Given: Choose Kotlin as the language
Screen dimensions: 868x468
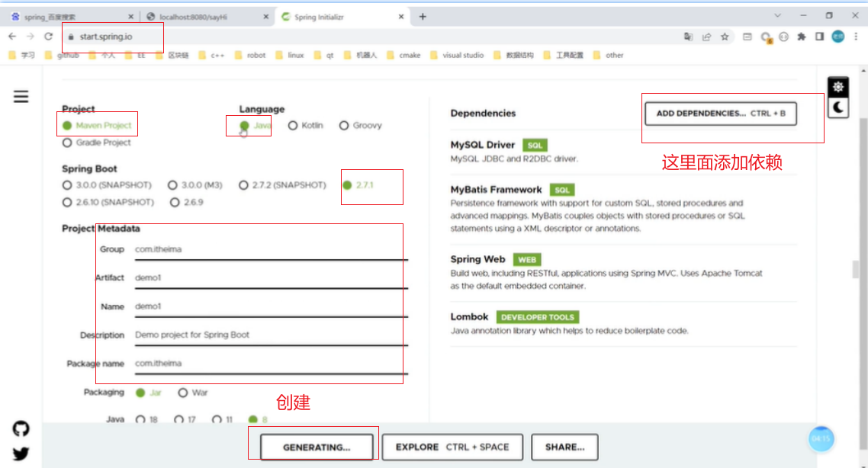Looking at the screenshot, I should click(293, 126).
